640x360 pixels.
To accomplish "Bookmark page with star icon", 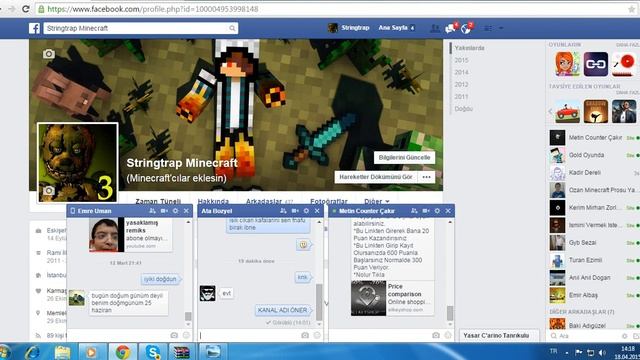I will click(631, 9).
